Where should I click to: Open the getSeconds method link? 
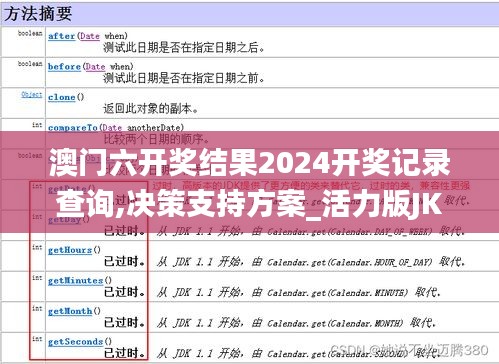76,342
